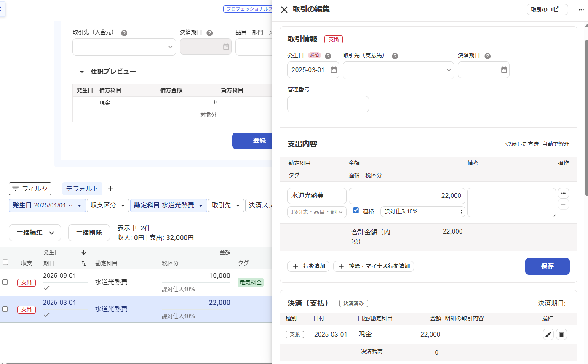This screenshot has width=588, height=364.
Task: Open calendar icon in panel's 決済期日 field
Action: tap(504, 70)
